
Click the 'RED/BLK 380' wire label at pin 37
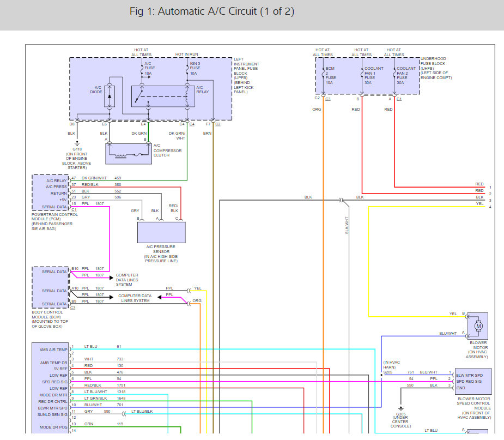pos(101,185)
